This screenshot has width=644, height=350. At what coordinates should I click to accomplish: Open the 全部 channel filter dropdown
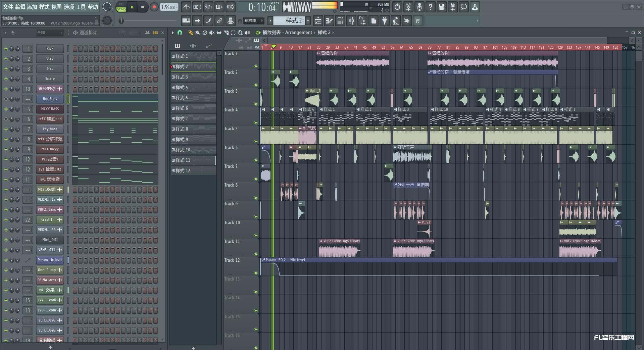[50, 33]
